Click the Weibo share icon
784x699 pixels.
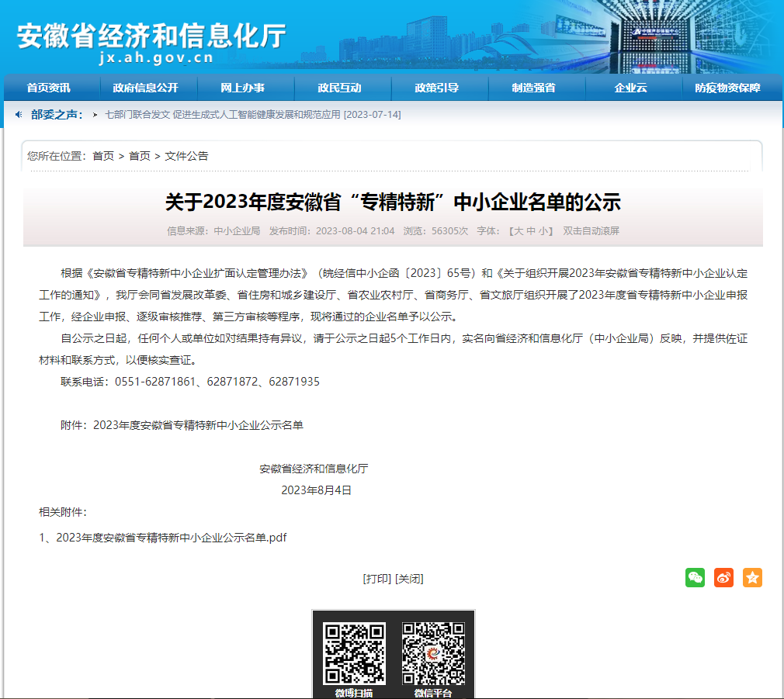click(x=723, y=577)
